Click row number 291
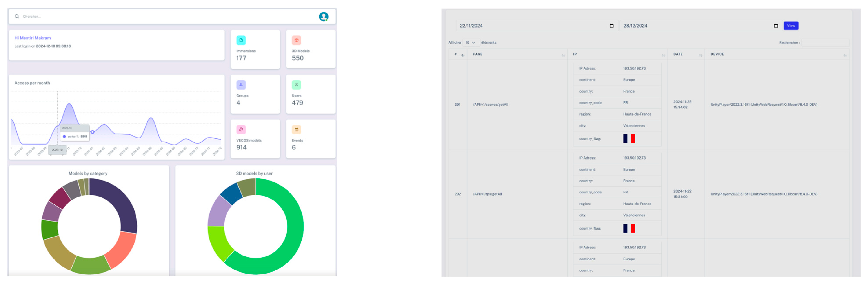This screenshot has height=285, width=868. pos(457,105)
